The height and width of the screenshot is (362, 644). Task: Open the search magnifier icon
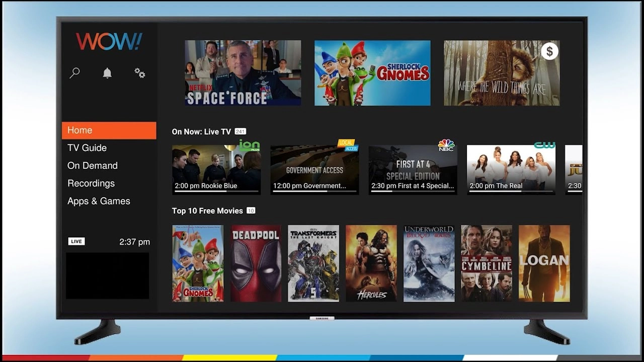74,73
